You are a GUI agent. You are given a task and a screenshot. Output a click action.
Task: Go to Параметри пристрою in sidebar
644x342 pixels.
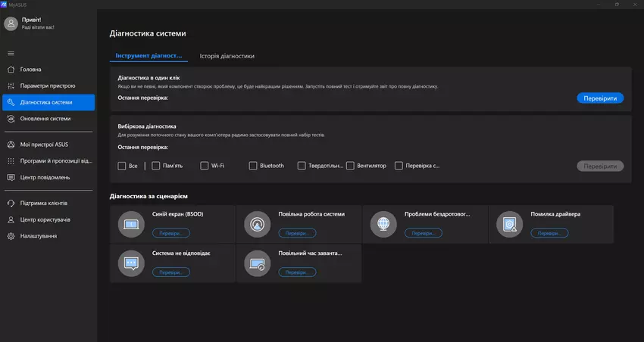pos(47,85)
